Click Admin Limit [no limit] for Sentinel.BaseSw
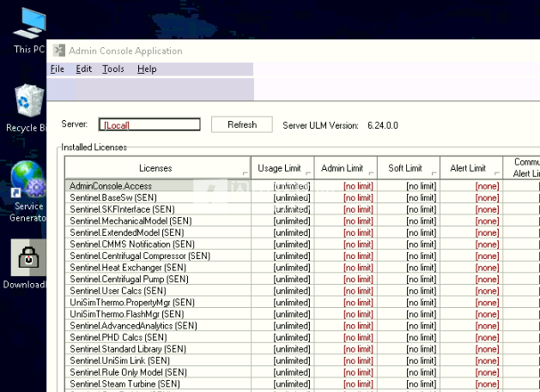The width and height of the screenshot is (540, 392). 346,197
